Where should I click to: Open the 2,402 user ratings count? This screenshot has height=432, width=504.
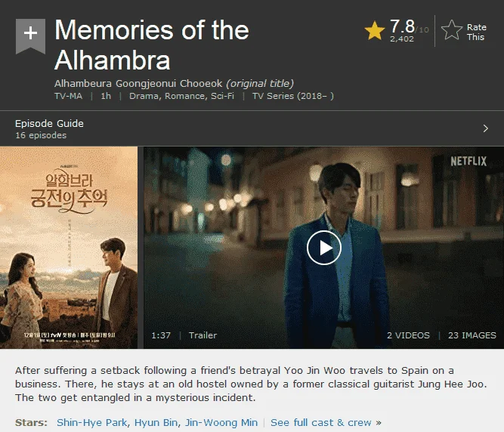pos(402,39)
